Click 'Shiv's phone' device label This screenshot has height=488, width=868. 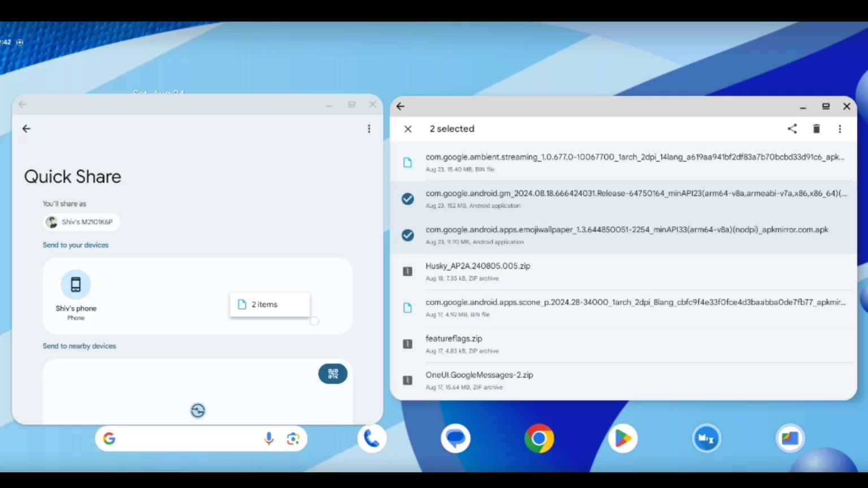(x=76, y=308)
